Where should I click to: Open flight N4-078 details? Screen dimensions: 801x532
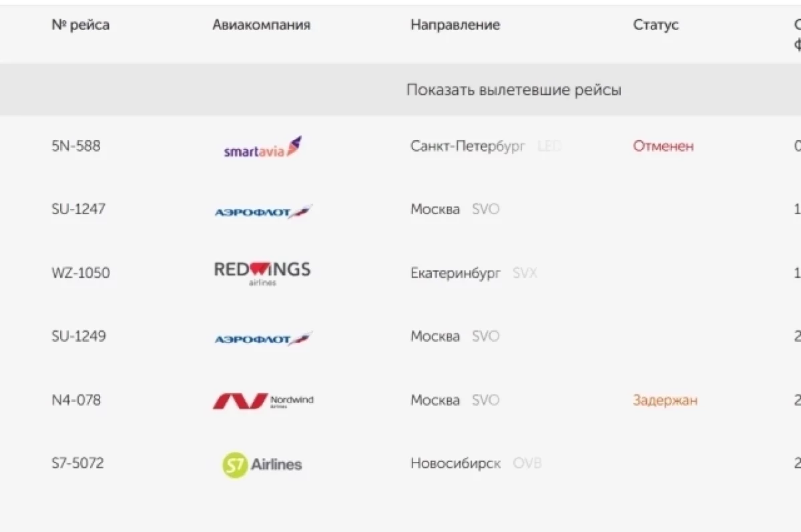tap(75, 401)
